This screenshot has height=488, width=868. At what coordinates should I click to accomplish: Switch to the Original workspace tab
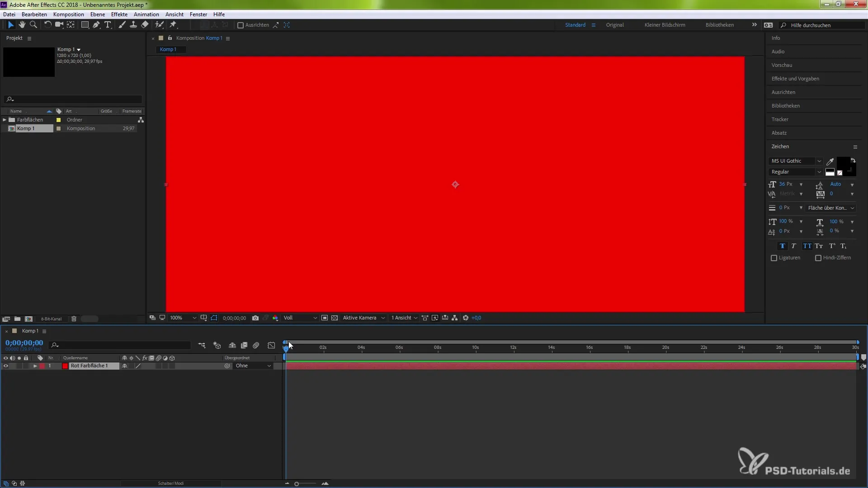(x=615, y=25)
